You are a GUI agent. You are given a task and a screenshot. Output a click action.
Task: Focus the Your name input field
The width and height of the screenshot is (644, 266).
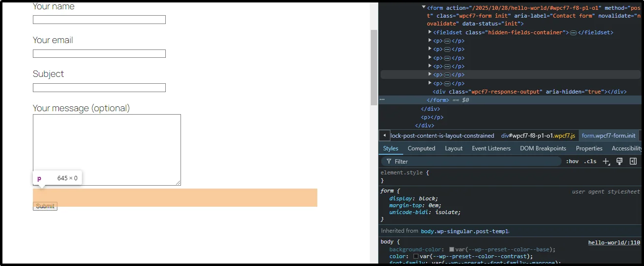pyautogui.click(x=99, y=20)
